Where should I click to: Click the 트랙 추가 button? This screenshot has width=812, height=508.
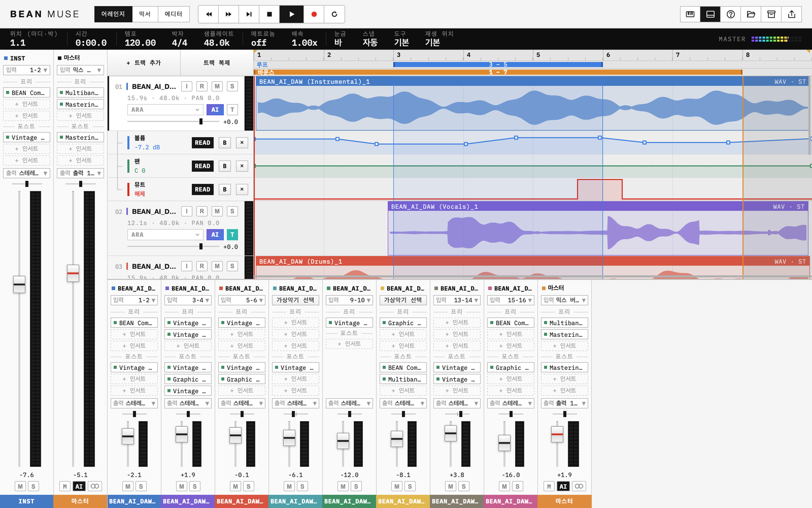click(144, 63)
